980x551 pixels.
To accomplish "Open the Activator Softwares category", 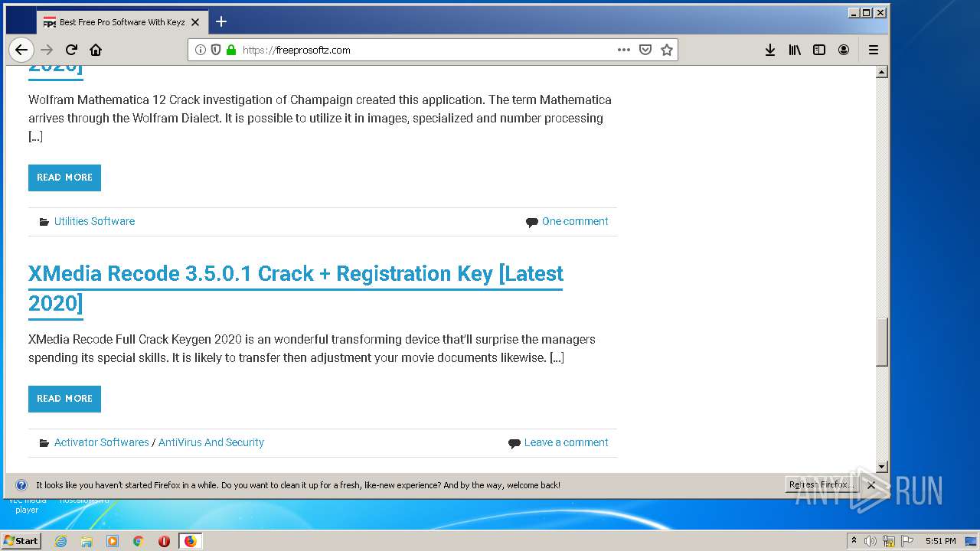I will coord(101,442).
